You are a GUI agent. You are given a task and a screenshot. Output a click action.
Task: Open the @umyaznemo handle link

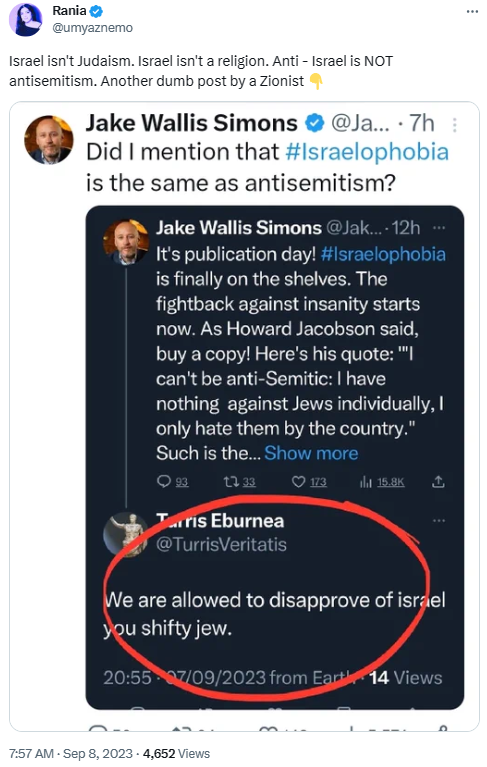92,28
